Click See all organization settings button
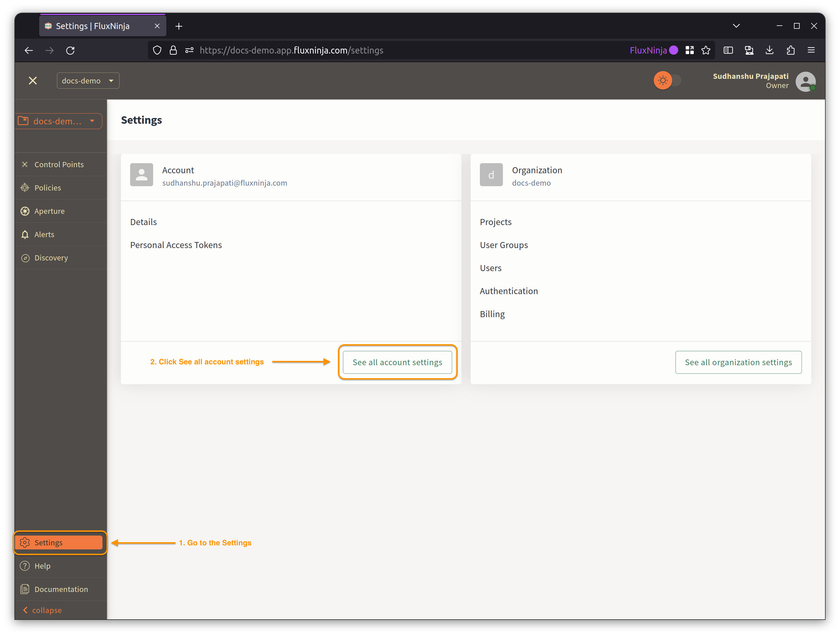Viewport: 840px width, 636px height. (738, 362)
